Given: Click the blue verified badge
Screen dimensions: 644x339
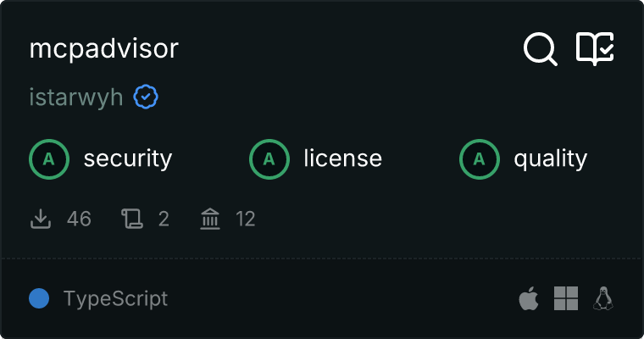Looking at the screenshot, I should (146, 97).
